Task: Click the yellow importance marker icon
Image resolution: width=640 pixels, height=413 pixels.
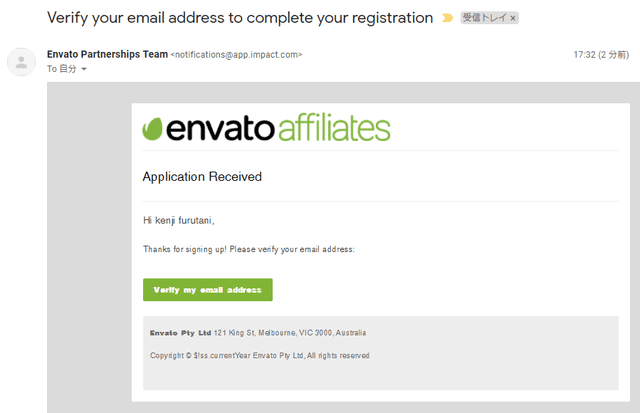Action: pos(447,18)
